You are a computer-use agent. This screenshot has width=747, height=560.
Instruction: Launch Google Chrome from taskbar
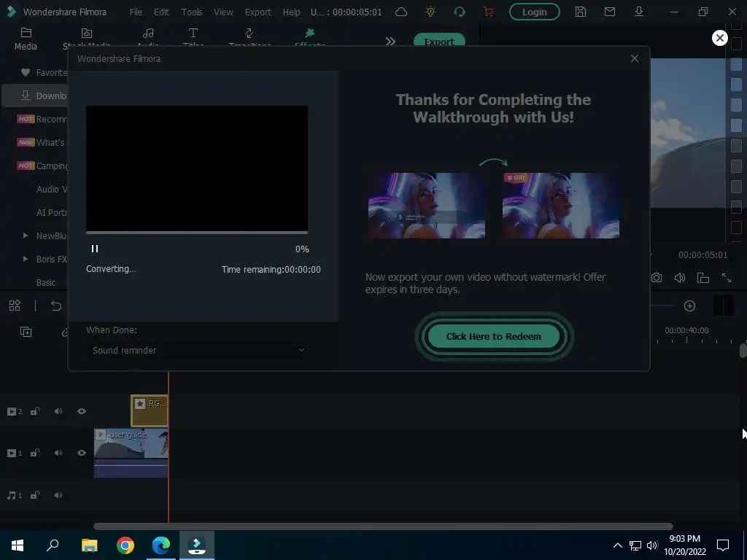click(x=125, y=545)
